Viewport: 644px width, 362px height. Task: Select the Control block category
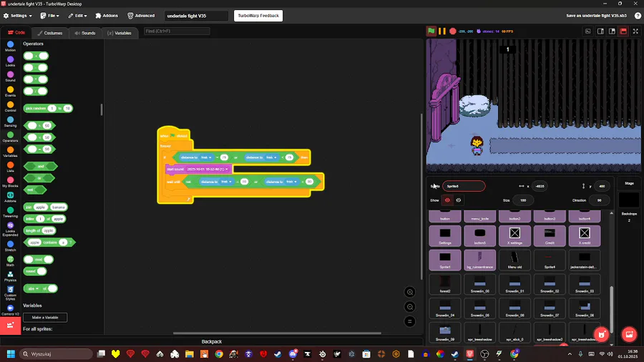click(10, 107)
